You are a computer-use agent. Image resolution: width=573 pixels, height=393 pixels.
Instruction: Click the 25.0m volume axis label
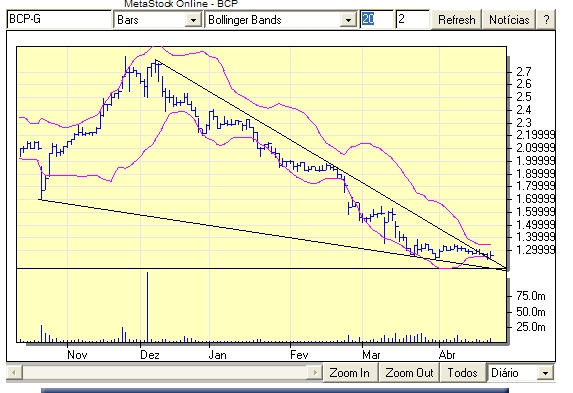click(531, 326)
